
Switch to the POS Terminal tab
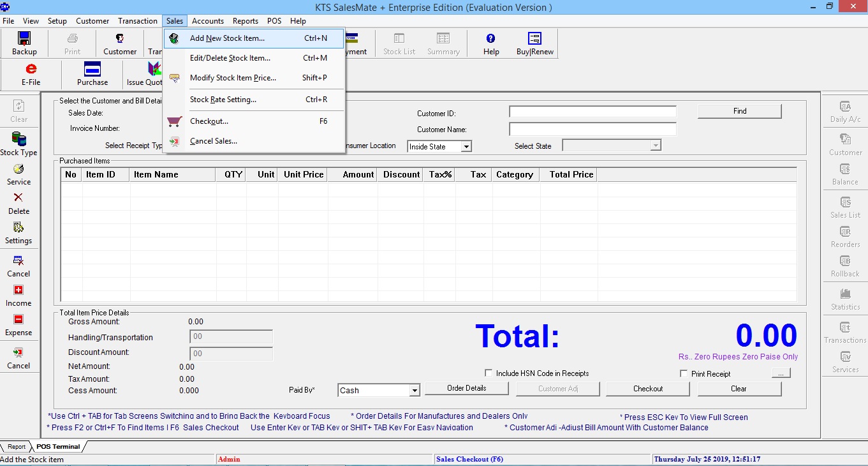click(x=58, y=447)
